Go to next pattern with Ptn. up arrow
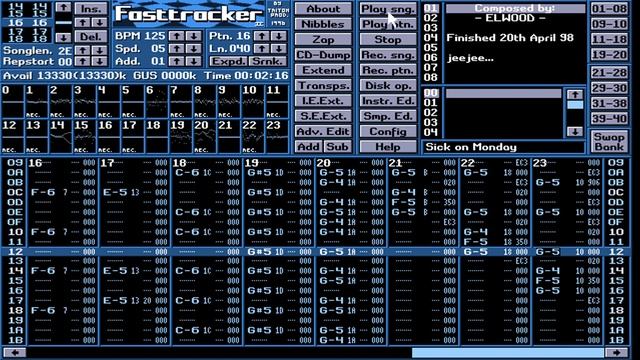Screen dimensions: 640x360 (262, 36)
